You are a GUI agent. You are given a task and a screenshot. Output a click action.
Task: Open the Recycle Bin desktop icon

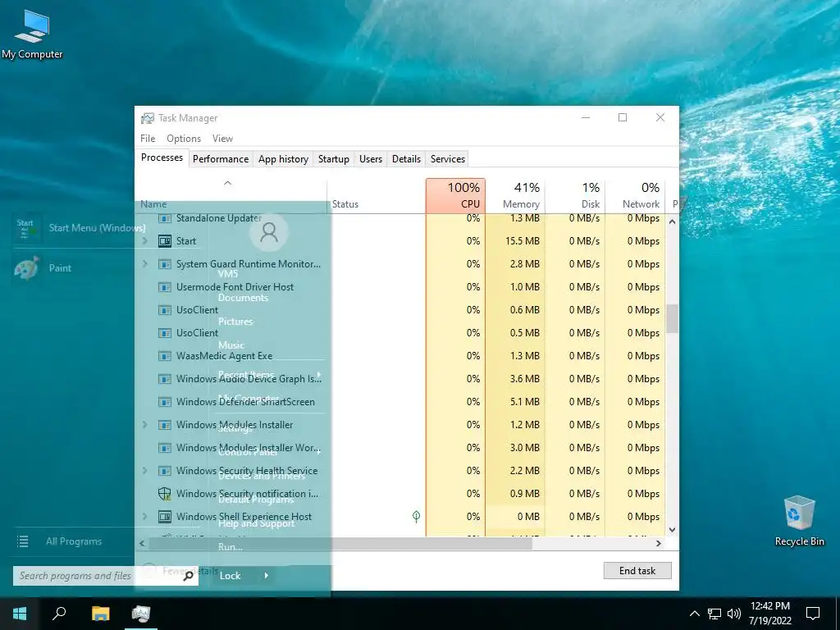click(799, 520)
